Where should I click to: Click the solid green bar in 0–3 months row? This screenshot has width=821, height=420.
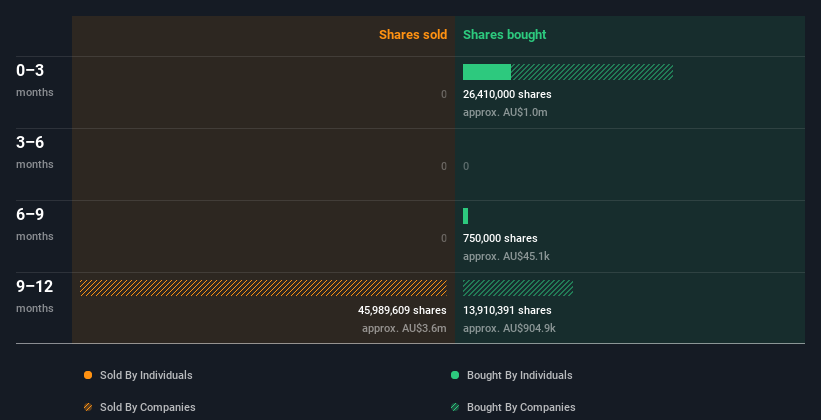pyautogui.click(x=487, y=72)
